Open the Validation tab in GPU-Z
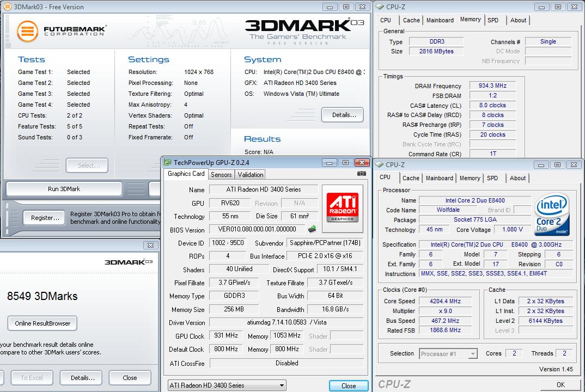 (x=251, y=175)
